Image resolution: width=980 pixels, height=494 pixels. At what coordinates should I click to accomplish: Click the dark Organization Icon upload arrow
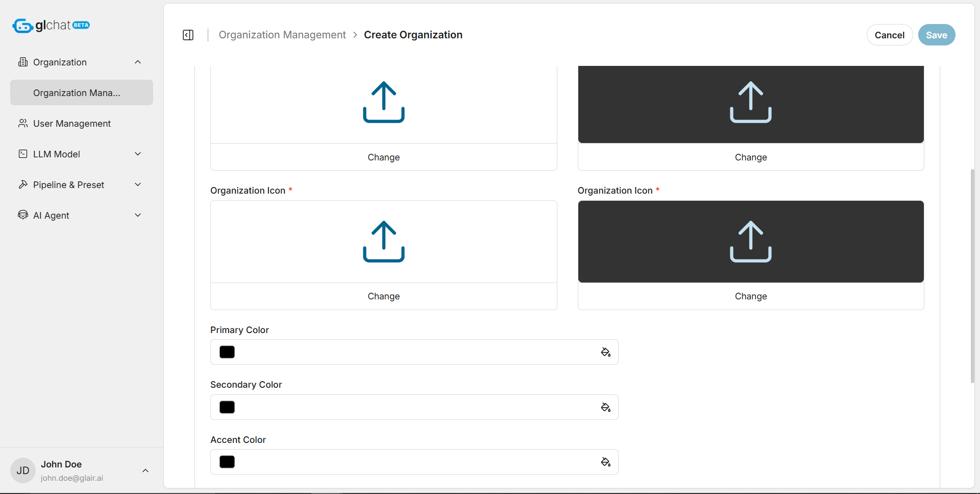750,242
